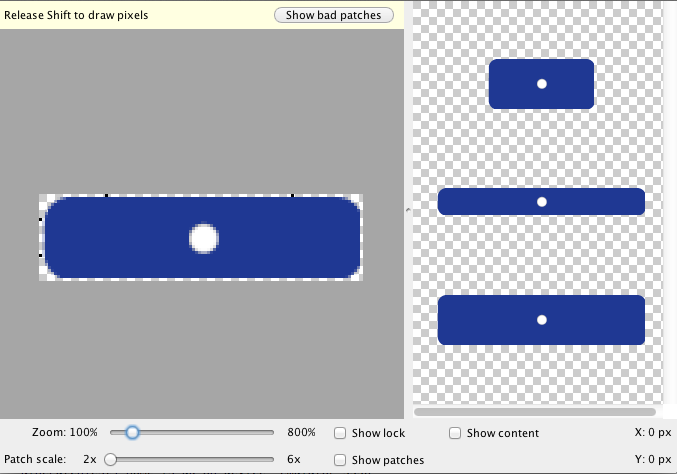The image size is (677, 474).
Task: Enable the Show lock checkbox
Action: [340, 433]
